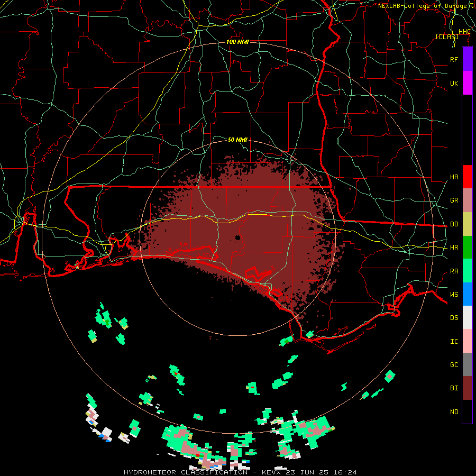Click the IC legend label
Image resolution: width=476 pixels, height=476 pixels.
[454, 342]
